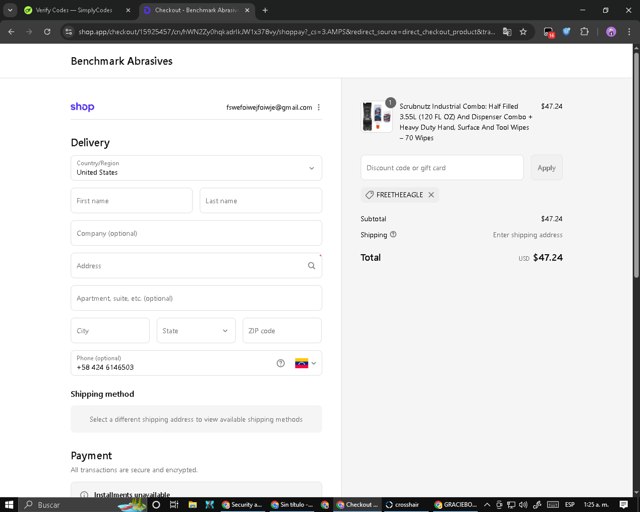Click the Company (optional) field

[x=196, y=233]
